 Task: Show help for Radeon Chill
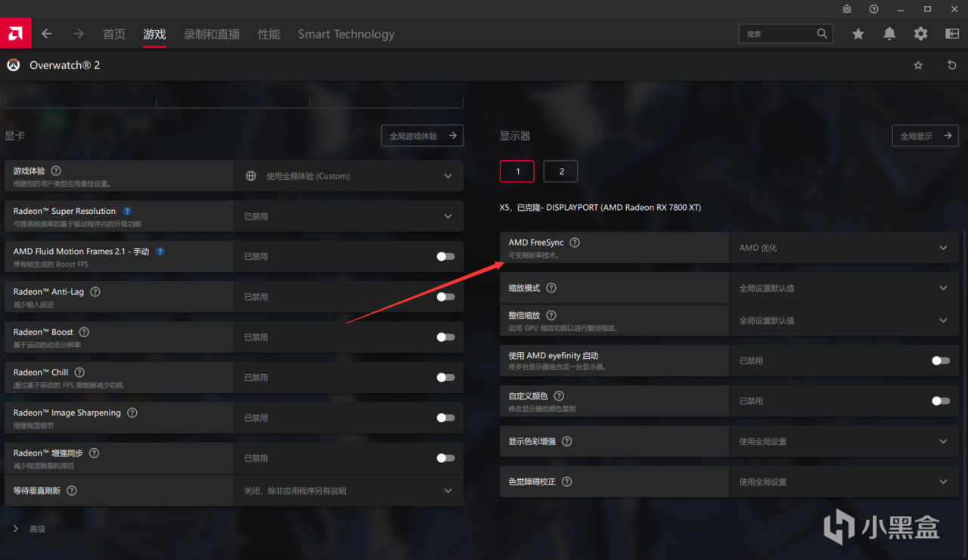tap(79, 373)
